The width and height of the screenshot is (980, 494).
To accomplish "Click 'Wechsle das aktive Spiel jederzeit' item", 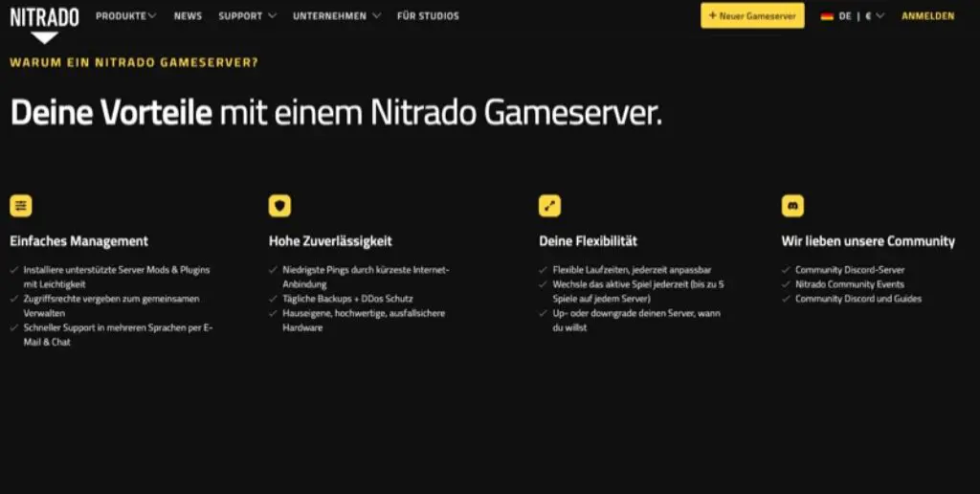I will (632, 291).
